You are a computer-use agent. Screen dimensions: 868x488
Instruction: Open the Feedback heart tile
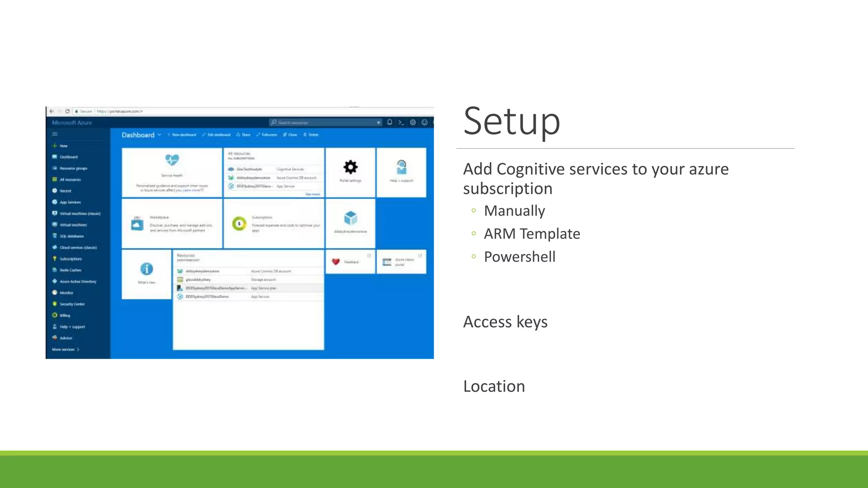(x=351, y=262)
